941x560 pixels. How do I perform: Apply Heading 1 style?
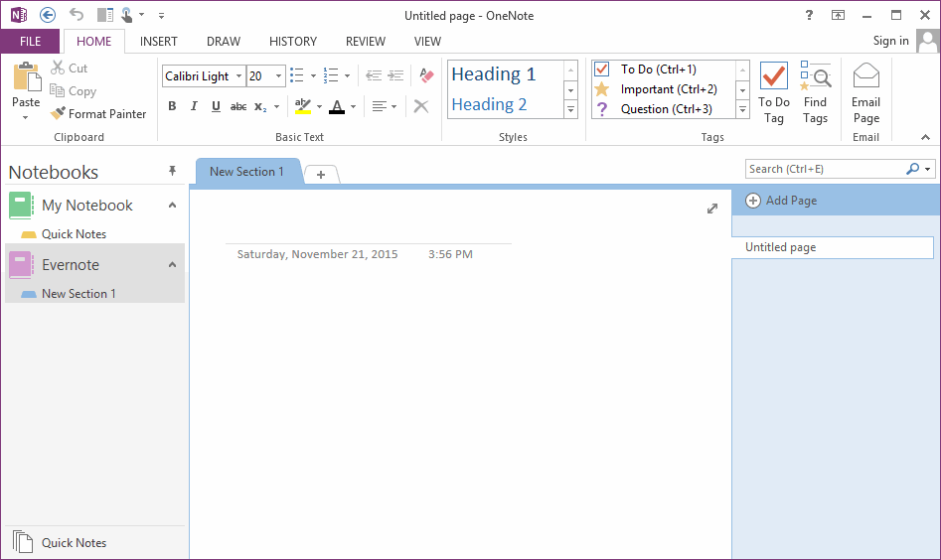(x=493, y=74)
